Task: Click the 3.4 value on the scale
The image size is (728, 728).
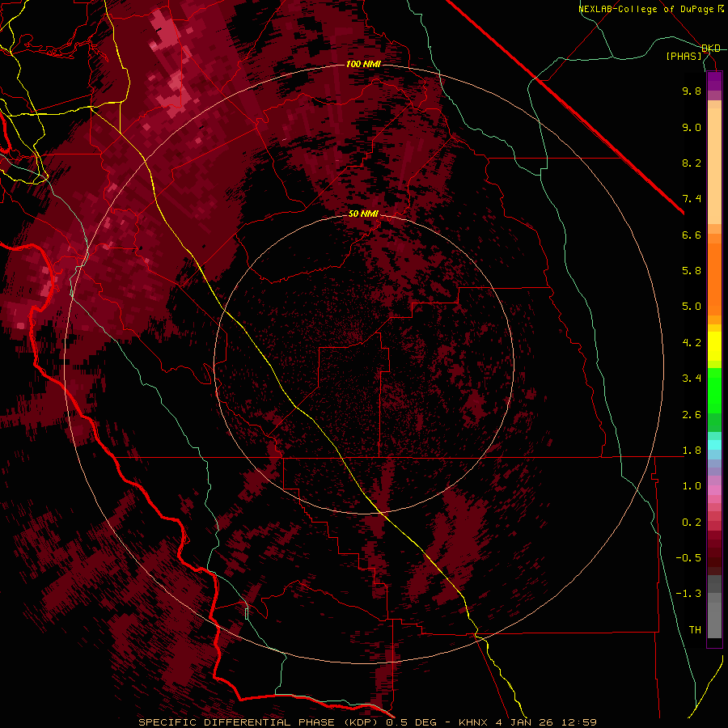Action: coord(692,379)
